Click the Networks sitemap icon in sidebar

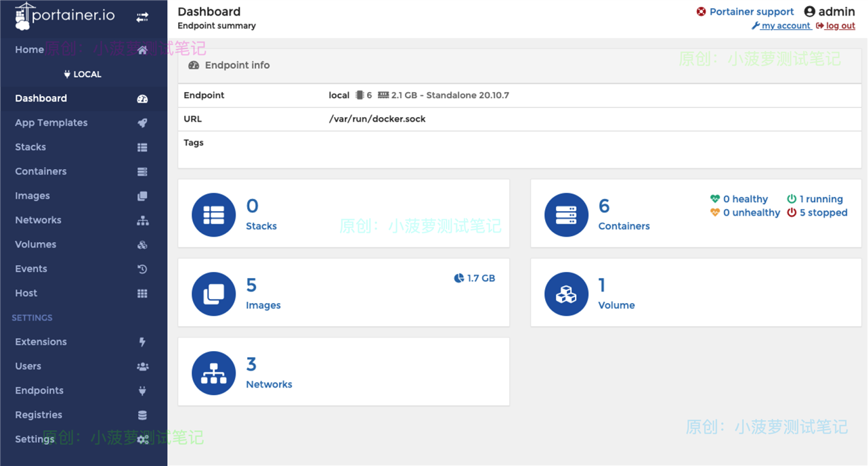click(142, 220)
